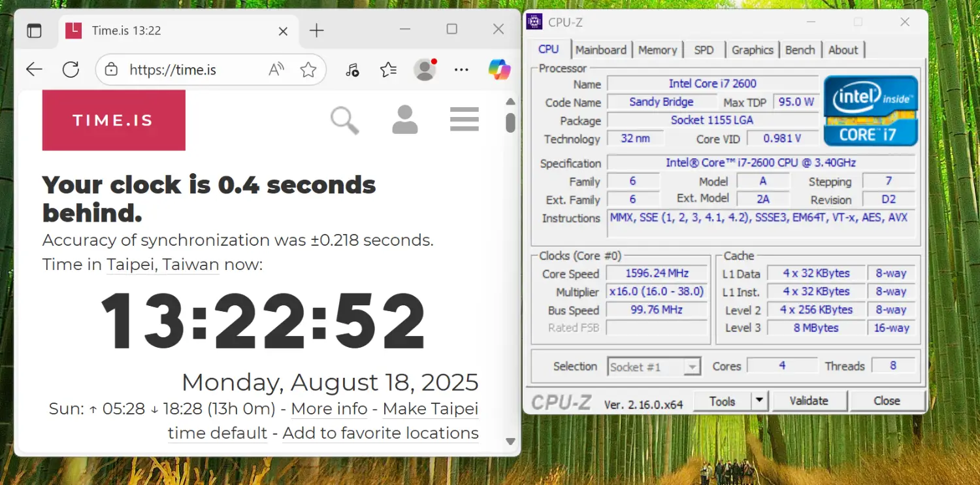Click the Revision D2 value
This screenshot has height=485, width=980.
coord(889,199)
